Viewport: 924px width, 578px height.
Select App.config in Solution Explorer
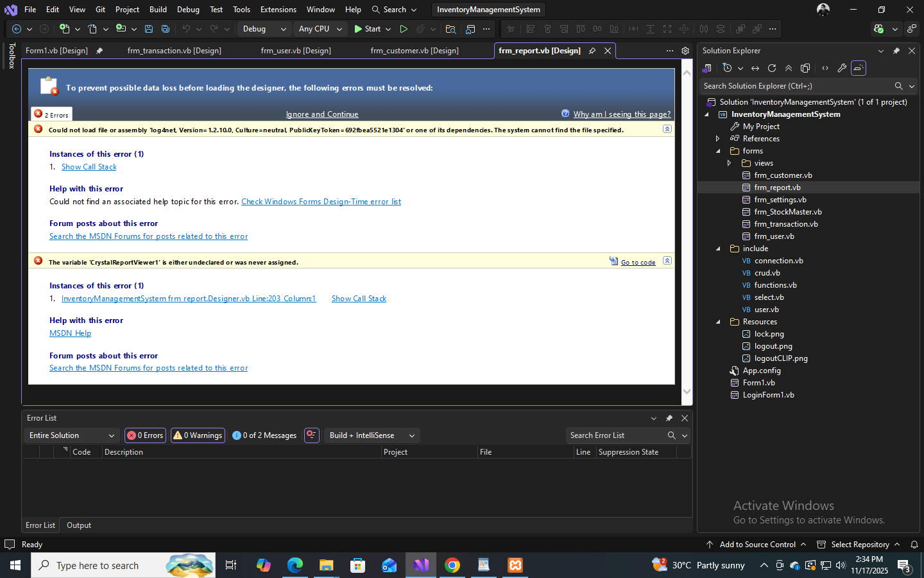pos(762,371)
